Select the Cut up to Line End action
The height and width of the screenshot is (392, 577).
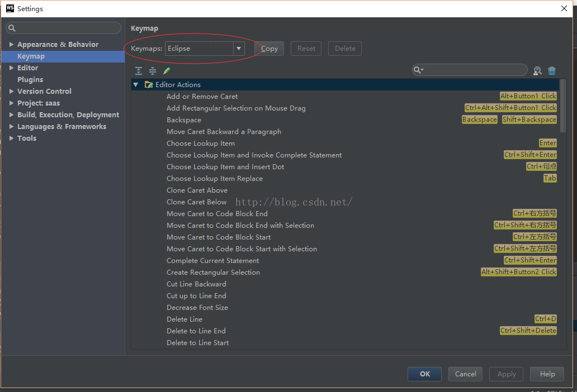click(345, 296)
